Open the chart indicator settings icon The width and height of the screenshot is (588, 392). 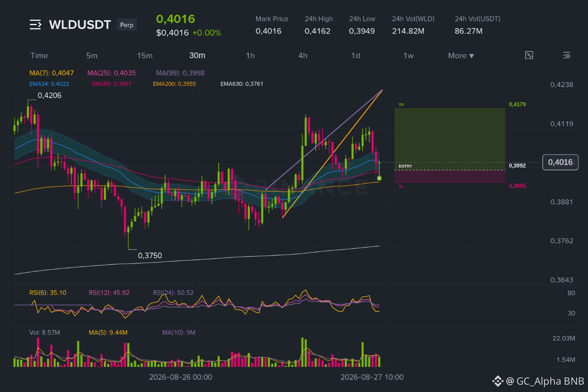pos(566,55)
